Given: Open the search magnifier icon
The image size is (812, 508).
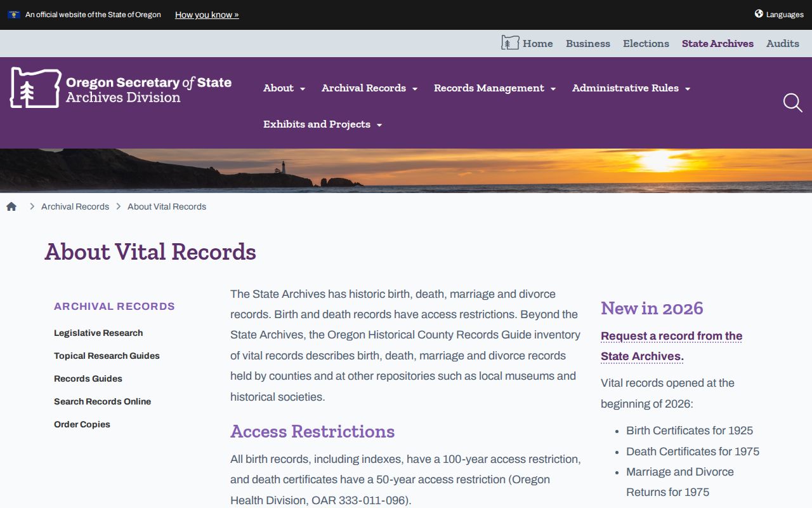Looking at the screenshot, I should point(792,103).
